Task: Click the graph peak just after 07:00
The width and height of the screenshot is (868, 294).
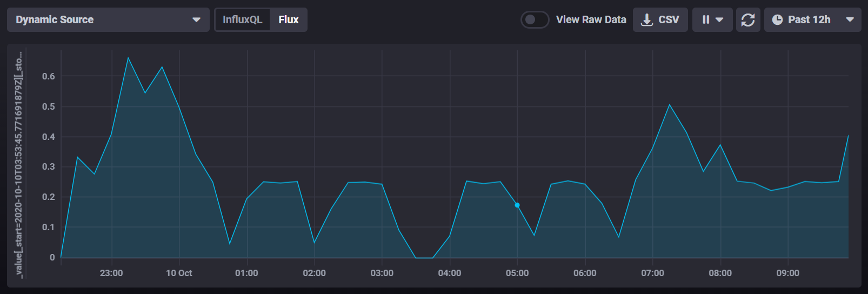Action: pyautogui.click(x=669, y=105)
